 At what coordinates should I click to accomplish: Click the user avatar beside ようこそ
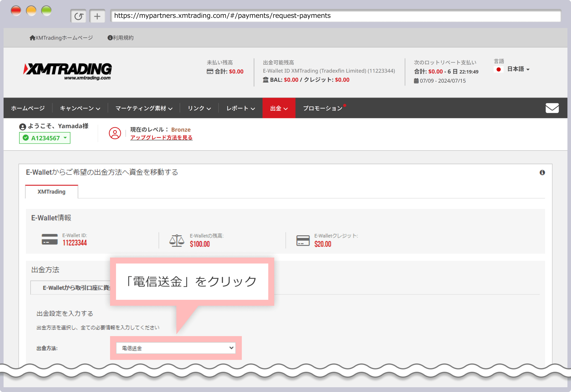23,127
